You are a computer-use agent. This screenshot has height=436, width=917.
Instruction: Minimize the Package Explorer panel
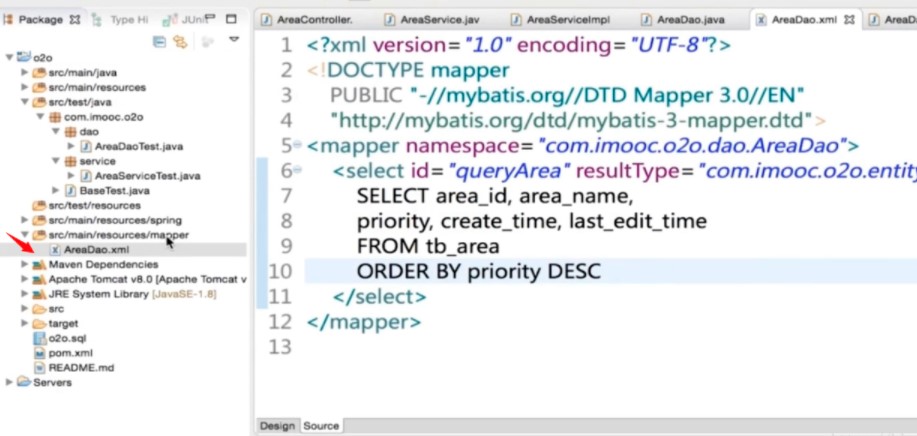[x=213, y=19]
